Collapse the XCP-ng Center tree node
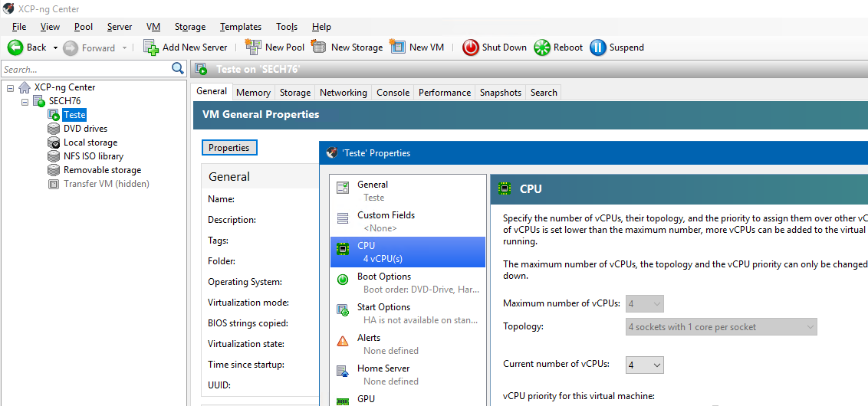 click(11, 87)
